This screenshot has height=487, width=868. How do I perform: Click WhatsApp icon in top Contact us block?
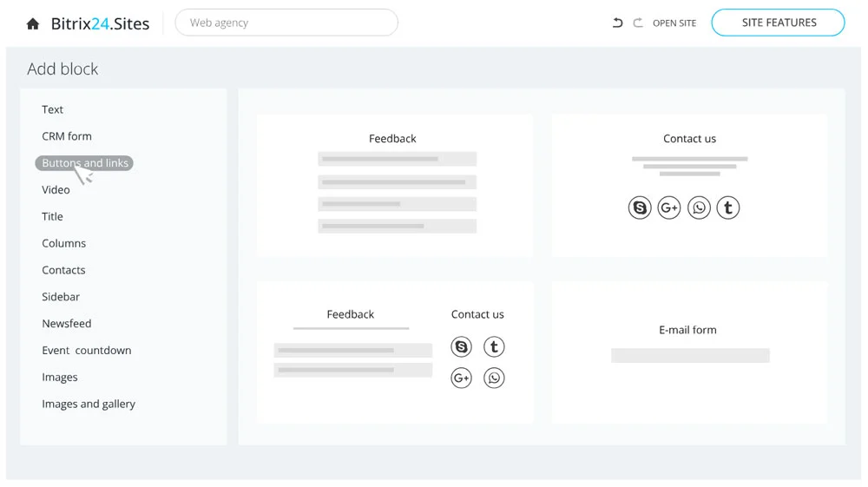[x=699, y=207]
